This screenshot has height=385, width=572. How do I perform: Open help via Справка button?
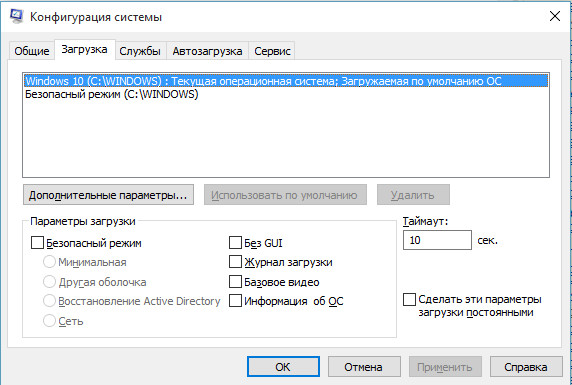tap(526, 367)
